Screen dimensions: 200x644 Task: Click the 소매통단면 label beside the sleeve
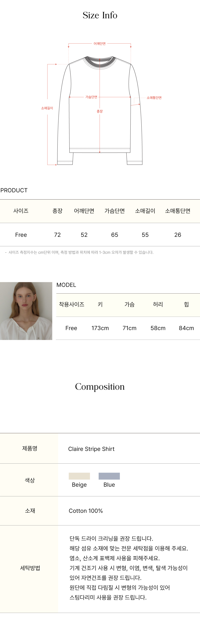[154, 98]
